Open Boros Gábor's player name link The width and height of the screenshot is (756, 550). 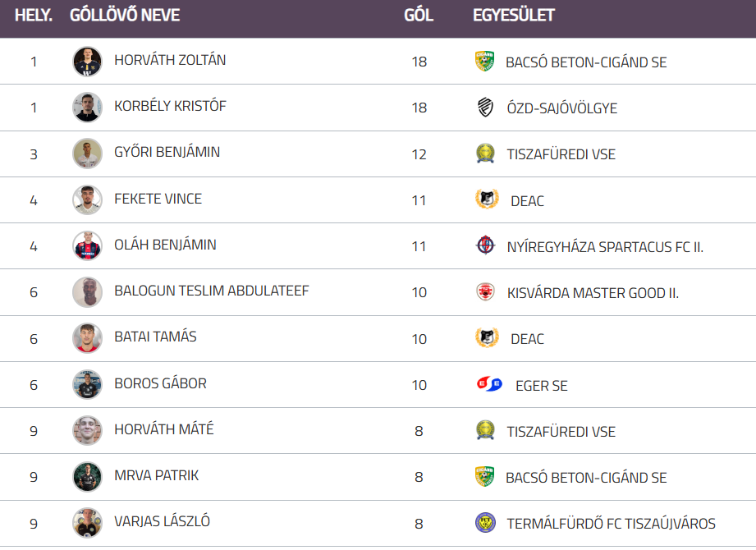[x=160, y=383]
